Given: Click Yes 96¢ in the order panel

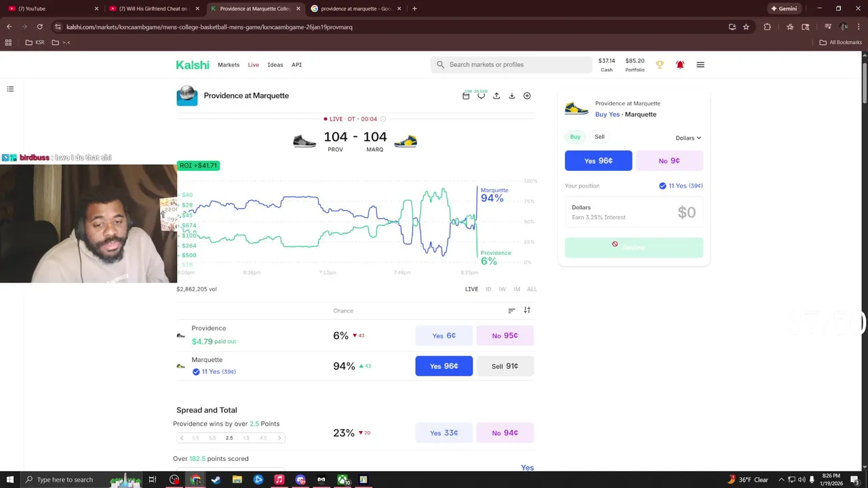Looking at the screenshot, I should tap(598, 161).
